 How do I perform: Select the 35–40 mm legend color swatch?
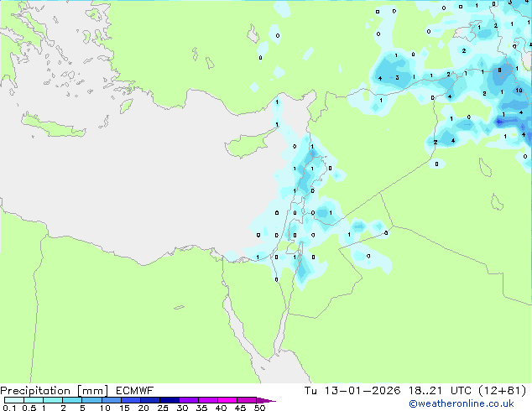click(207, 400)
